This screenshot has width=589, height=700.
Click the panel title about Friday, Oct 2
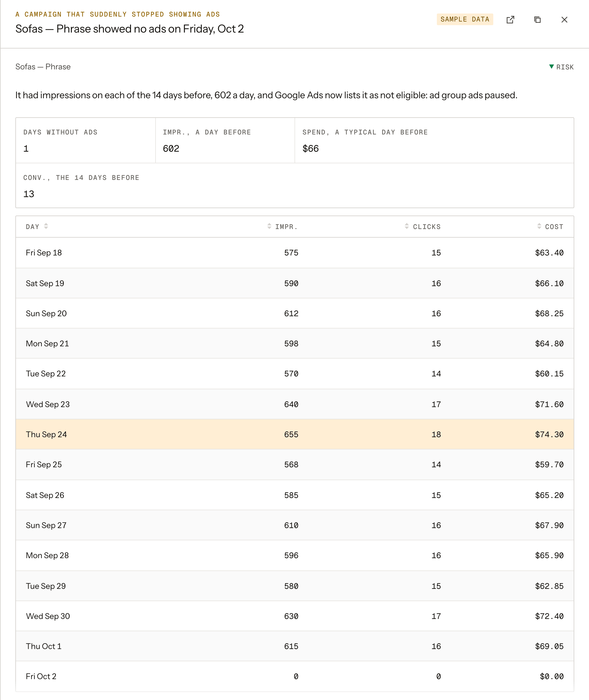pos(129,29)
